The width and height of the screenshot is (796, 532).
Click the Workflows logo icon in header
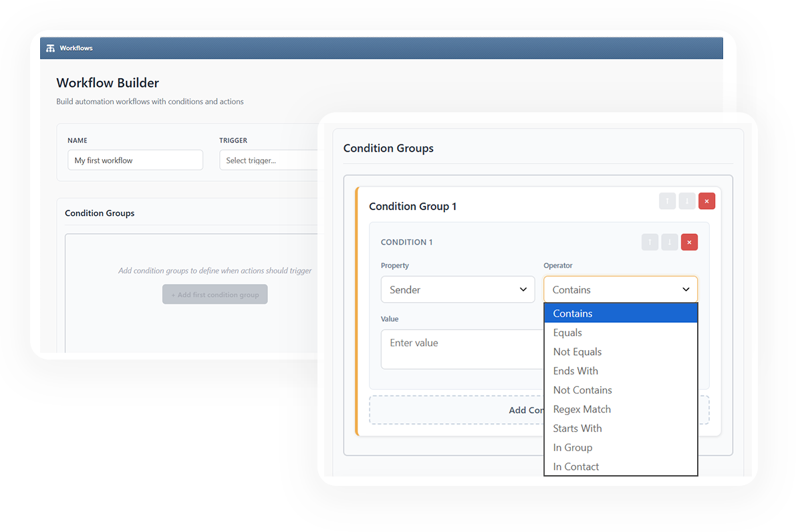pyautogui.click(x=51, y=48)
